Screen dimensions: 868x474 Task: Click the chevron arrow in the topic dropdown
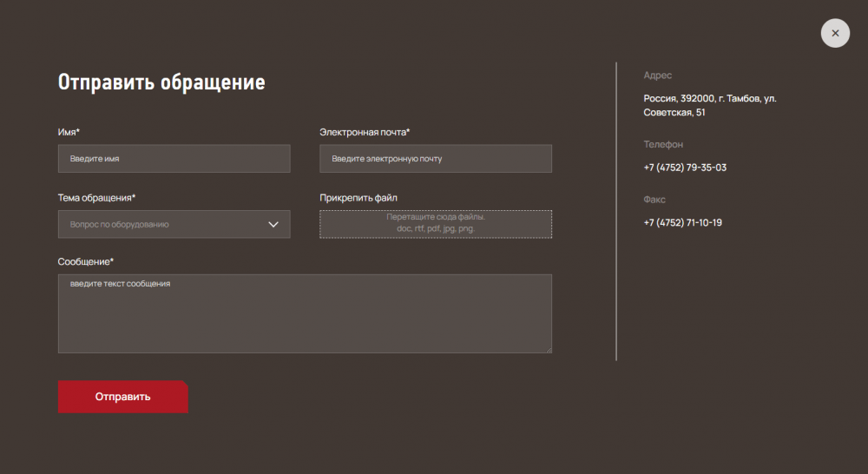273,224
